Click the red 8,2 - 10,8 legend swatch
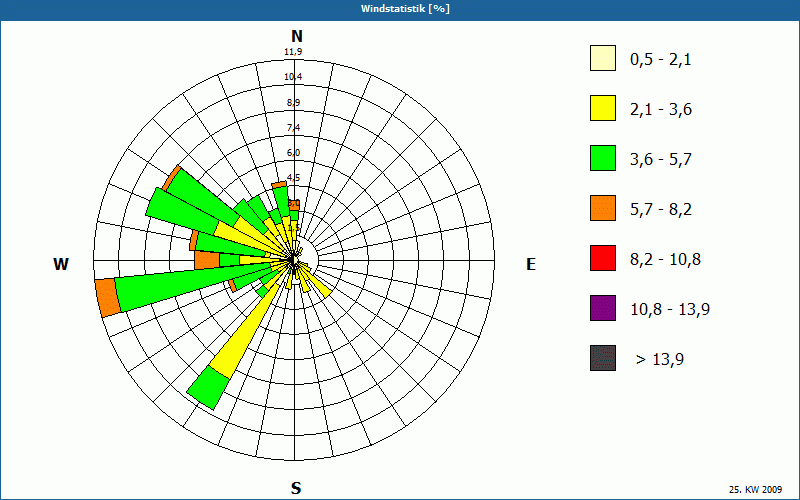800x500 pixels. (603, 258)
